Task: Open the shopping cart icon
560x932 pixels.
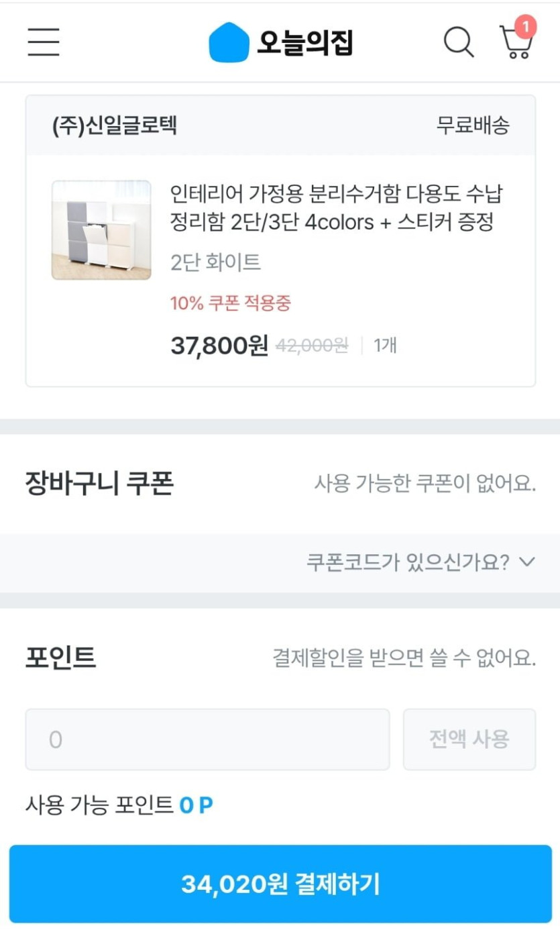Action: pyautogui.click(x=515, y=44)
